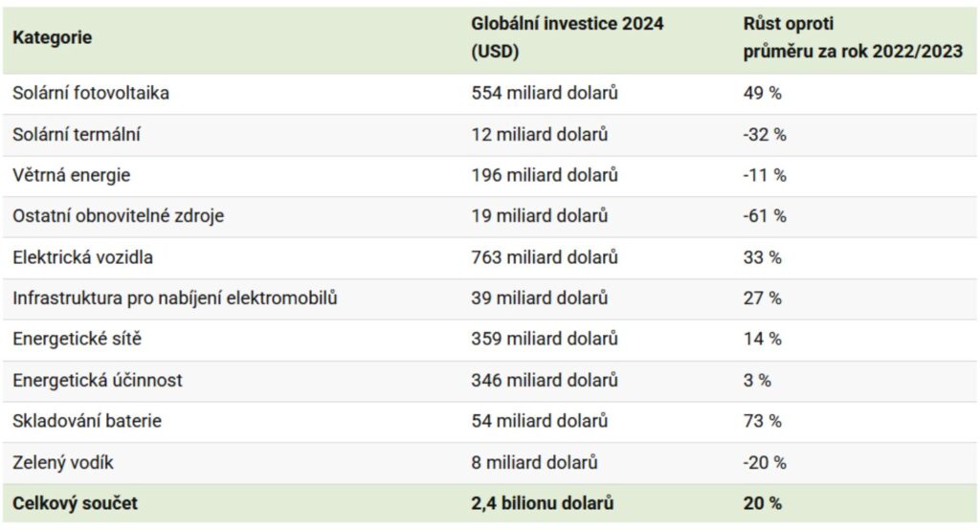Image resolution: width=980 pixels, height=529 pixels.
Task: Select the Větrná energie row label
Action: click(71, 176)
